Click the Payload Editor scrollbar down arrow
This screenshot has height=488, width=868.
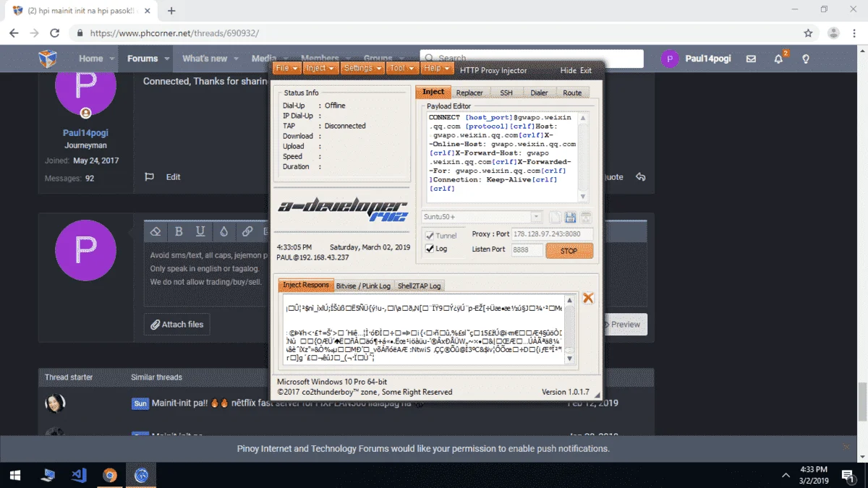583,197
